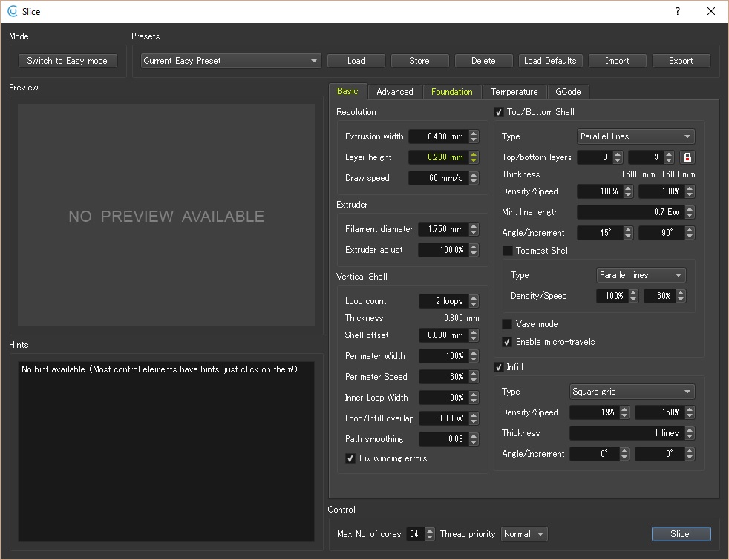Click the Hints text box
Viewport: 729px width, 560px height.
click(x=166, y=452)
